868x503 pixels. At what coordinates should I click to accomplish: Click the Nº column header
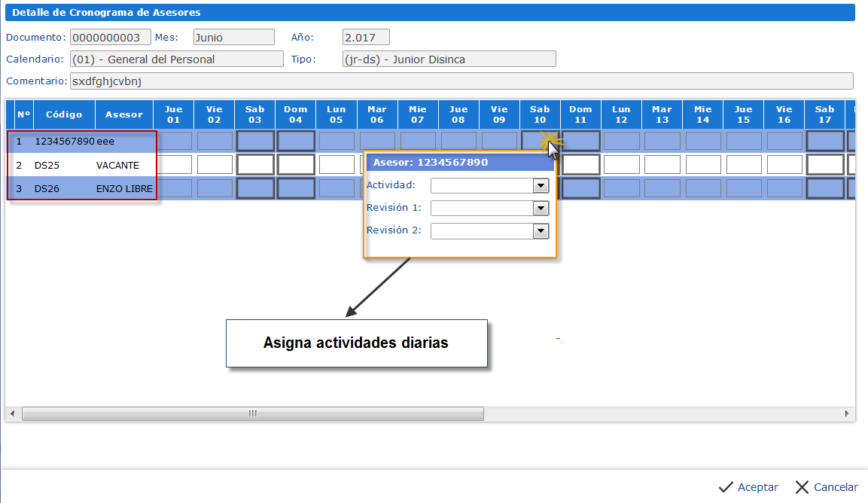point(24,114)
